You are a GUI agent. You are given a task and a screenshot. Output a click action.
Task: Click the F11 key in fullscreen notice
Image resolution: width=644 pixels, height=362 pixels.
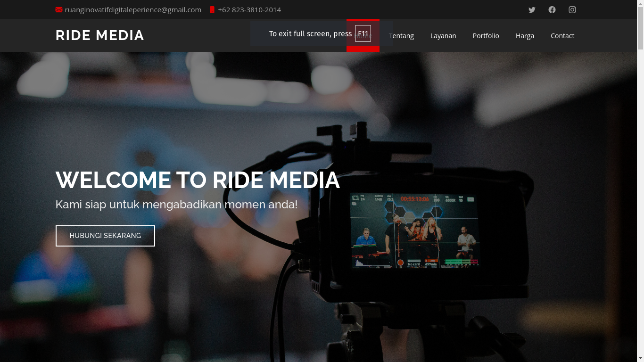point(363,34)
